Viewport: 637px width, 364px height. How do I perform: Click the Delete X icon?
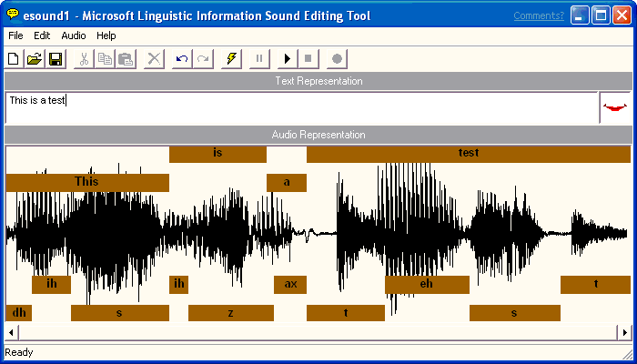pos(154,59)
